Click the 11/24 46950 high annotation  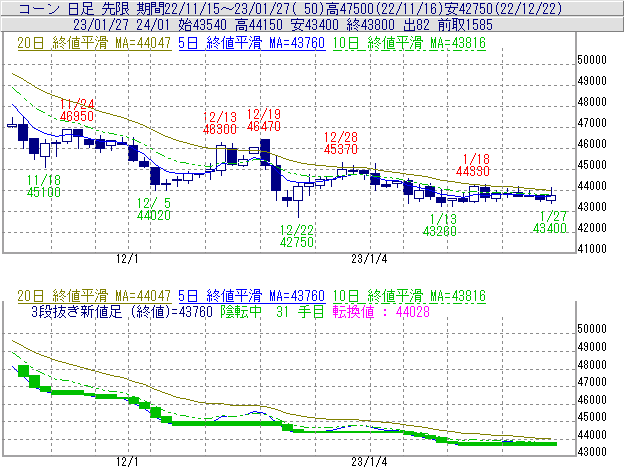[77, 110]
